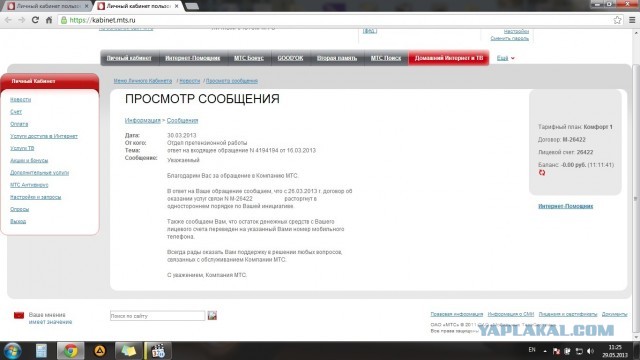Open the МТС Бонус nav tab

point(249,58)
